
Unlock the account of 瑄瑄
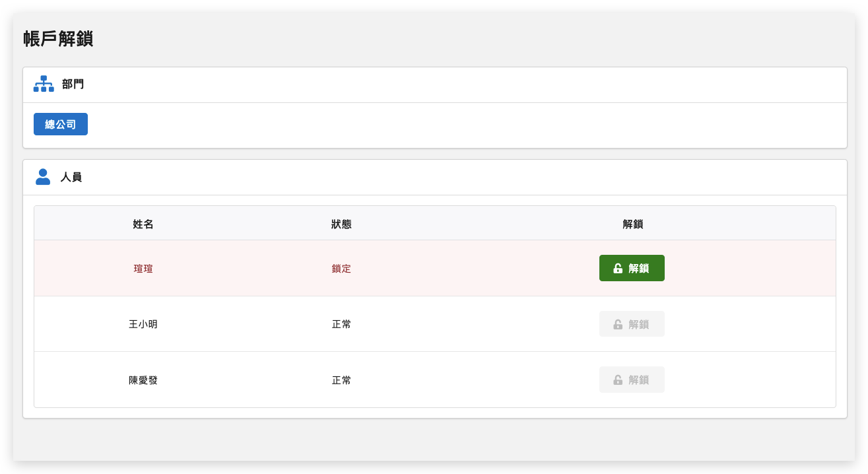pos(632,268)
